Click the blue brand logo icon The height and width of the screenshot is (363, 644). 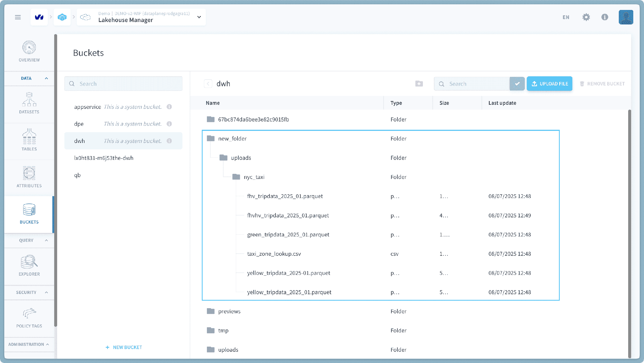39,17
